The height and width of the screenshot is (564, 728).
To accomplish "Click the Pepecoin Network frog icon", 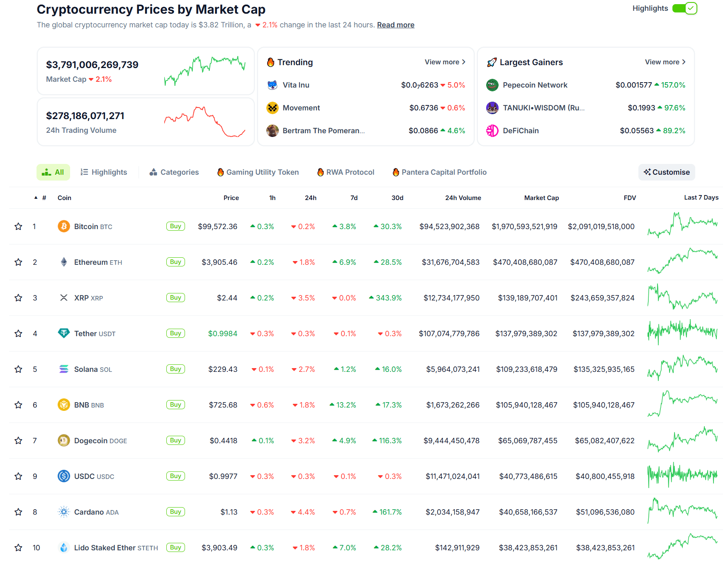I will (x=492, y=85).
